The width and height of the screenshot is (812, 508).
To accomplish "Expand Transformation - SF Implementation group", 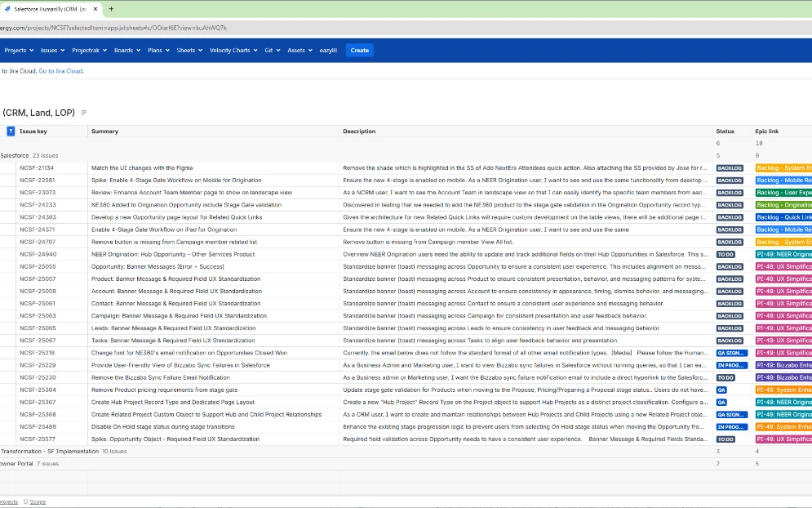I will (63, 452).
